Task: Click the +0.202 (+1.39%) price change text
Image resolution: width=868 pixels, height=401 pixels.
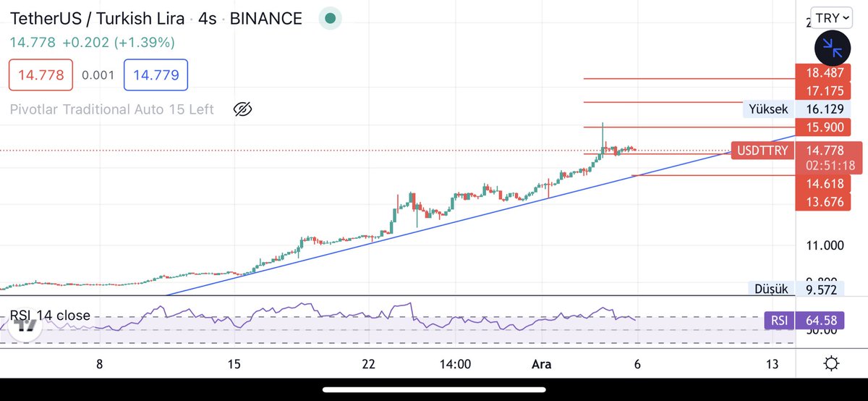Action: pyautogui.click(x=118, y=43)
